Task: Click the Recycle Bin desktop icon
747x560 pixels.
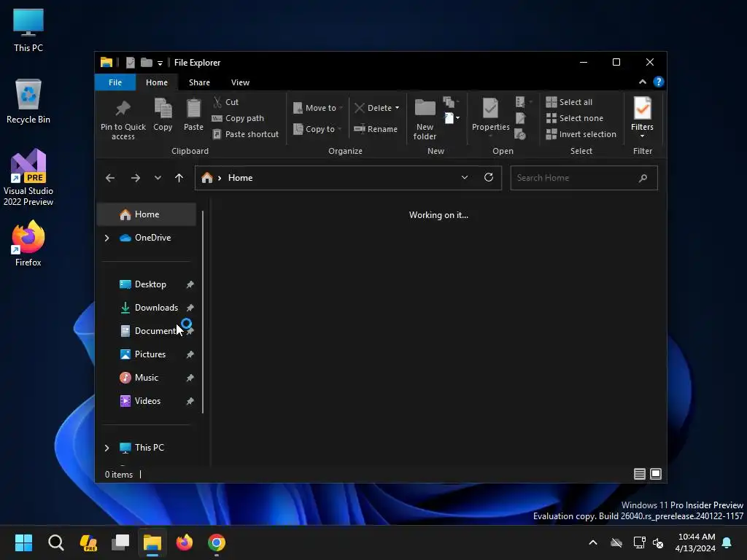Action: point(28,101)
